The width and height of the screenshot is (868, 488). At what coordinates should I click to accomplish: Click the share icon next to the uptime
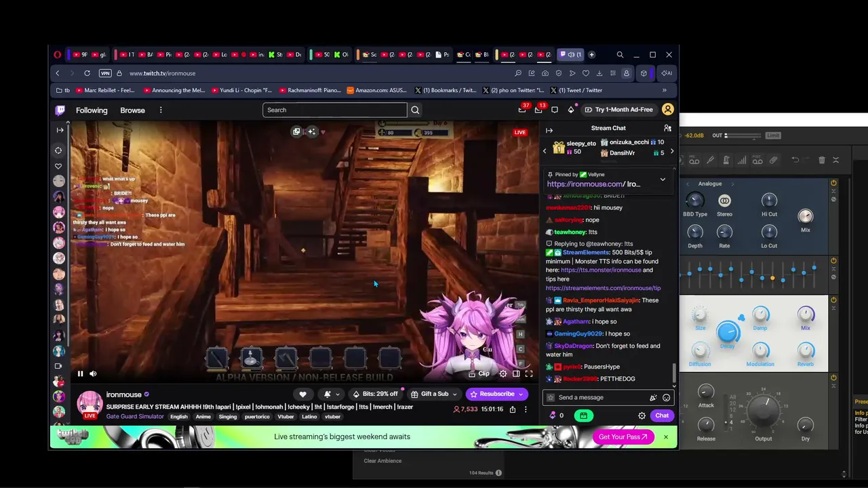[x=513, y=409]
